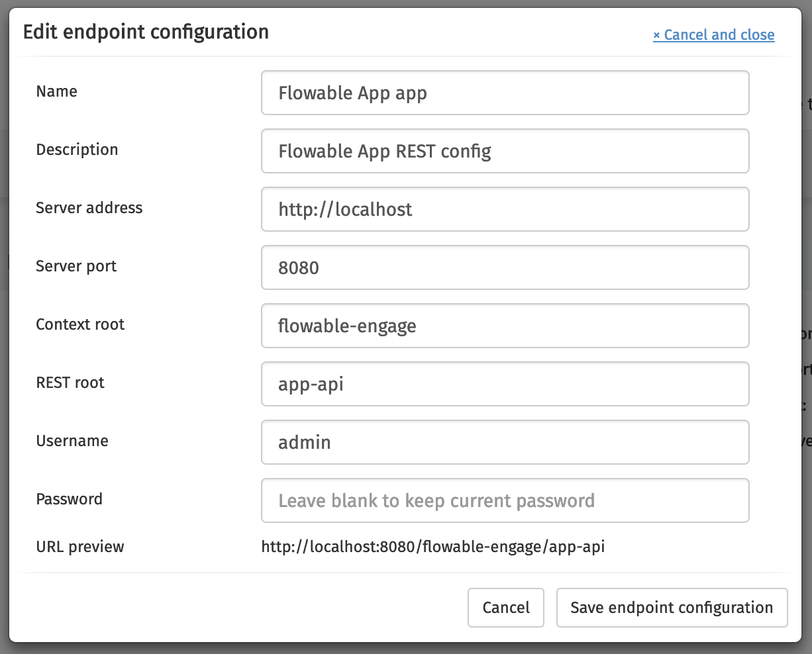Click the 'Edit endpoint configuration' dialog title

point(146,32)
